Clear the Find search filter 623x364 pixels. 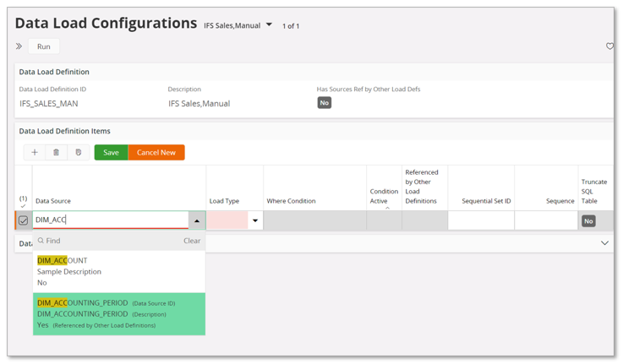pos(192,241)
